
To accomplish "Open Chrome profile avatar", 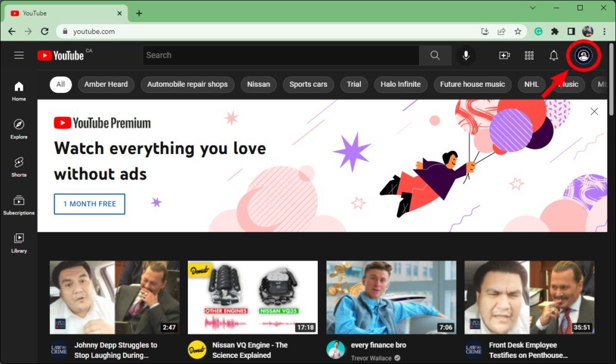I will [588, 31].
